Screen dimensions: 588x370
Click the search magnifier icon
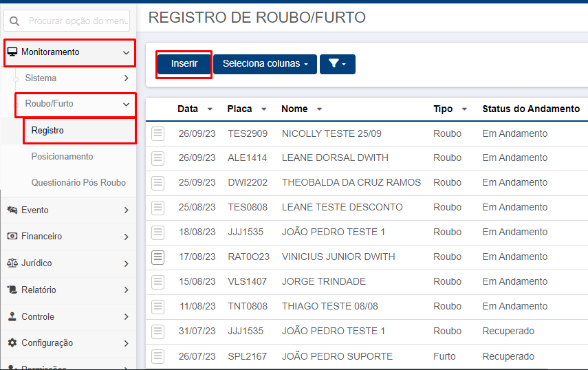[x=14, y=21]
